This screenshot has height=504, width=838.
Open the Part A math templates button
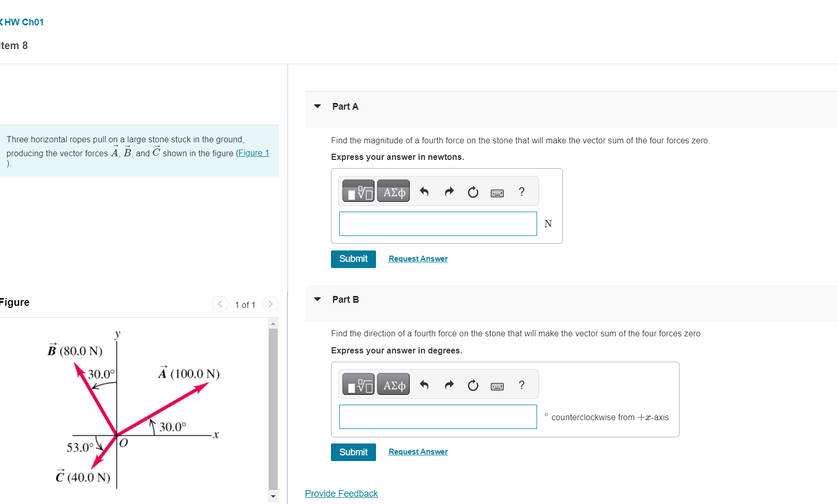(x=358, y=191)
